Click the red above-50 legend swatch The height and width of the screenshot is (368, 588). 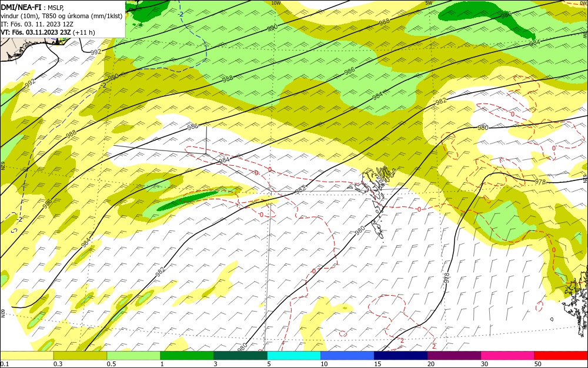pyautogui.click(x=561, y=356)
